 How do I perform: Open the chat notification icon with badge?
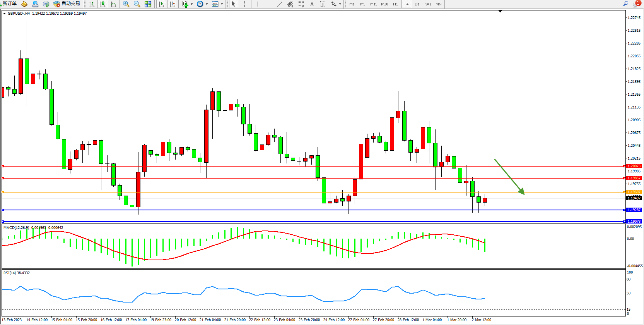(636, 4)
